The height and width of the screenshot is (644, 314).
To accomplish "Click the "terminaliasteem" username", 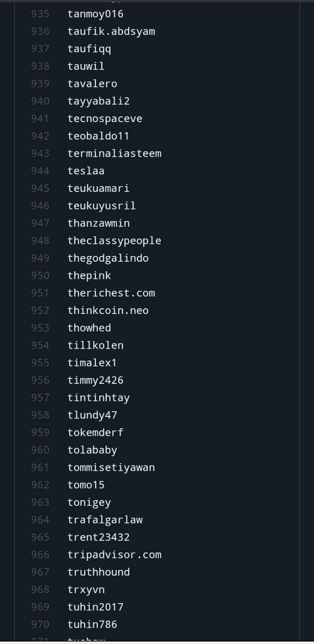I will [114, 154].
